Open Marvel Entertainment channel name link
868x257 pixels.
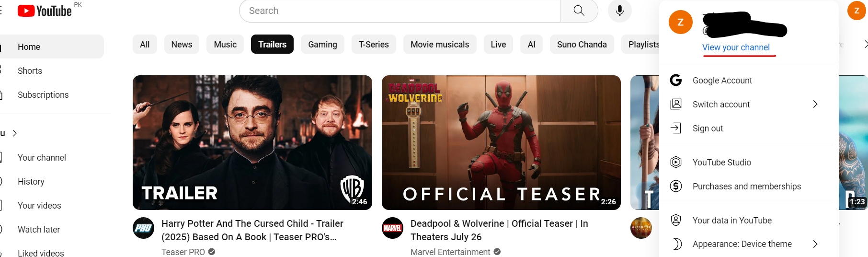450,252
